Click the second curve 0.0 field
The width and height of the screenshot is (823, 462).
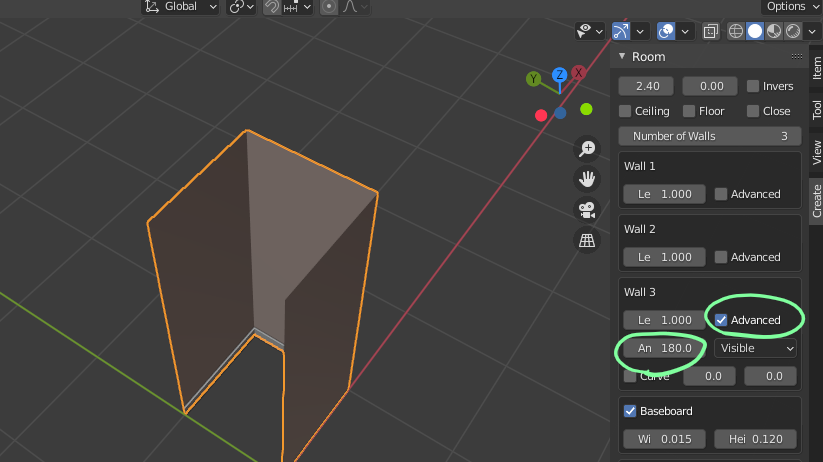click(770, 376)
